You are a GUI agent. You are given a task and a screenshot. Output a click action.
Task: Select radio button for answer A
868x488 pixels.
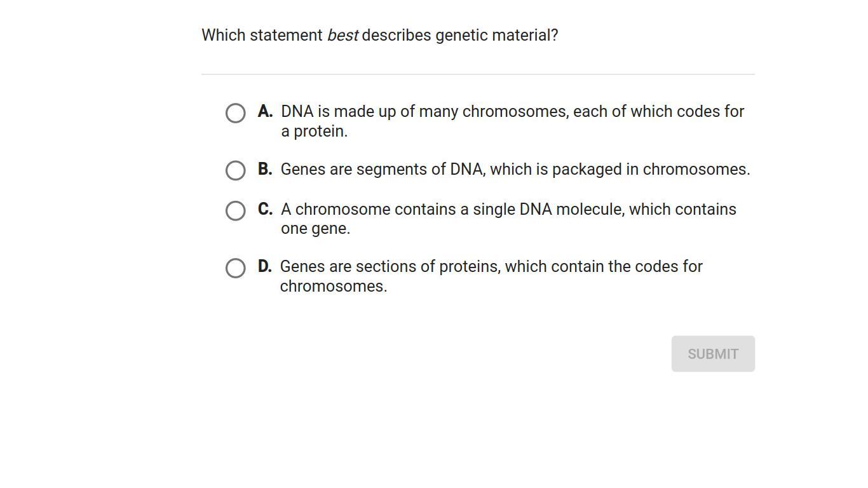point(235,113)
